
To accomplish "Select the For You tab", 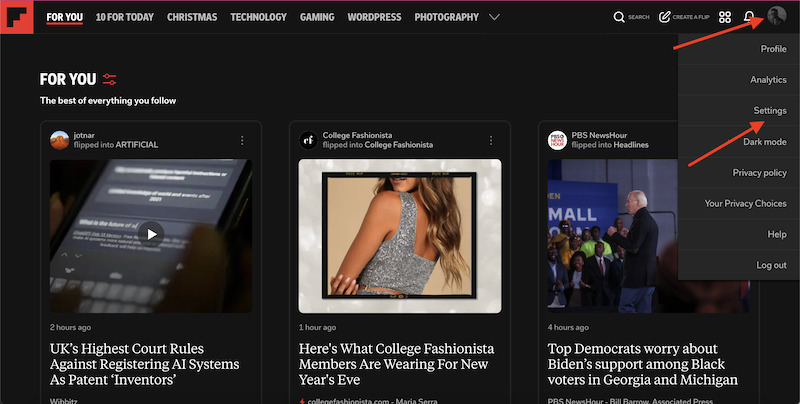I will 64,17.
